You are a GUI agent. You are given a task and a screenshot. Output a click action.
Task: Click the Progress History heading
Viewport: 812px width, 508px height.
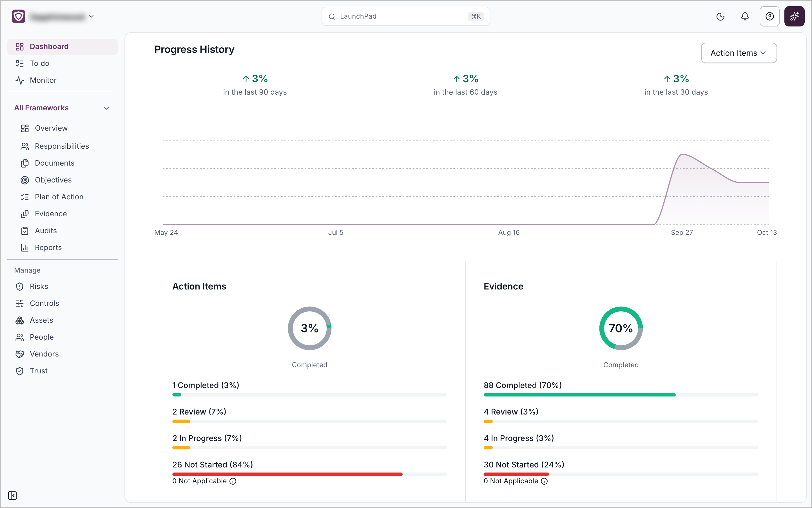(194, 49)
